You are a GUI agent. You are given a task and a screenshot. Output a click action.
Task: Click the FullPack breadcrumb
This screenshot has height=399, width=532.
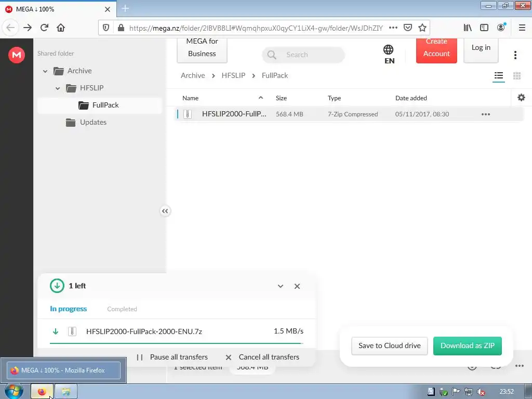pyautogui.click(x=275, y=75)
